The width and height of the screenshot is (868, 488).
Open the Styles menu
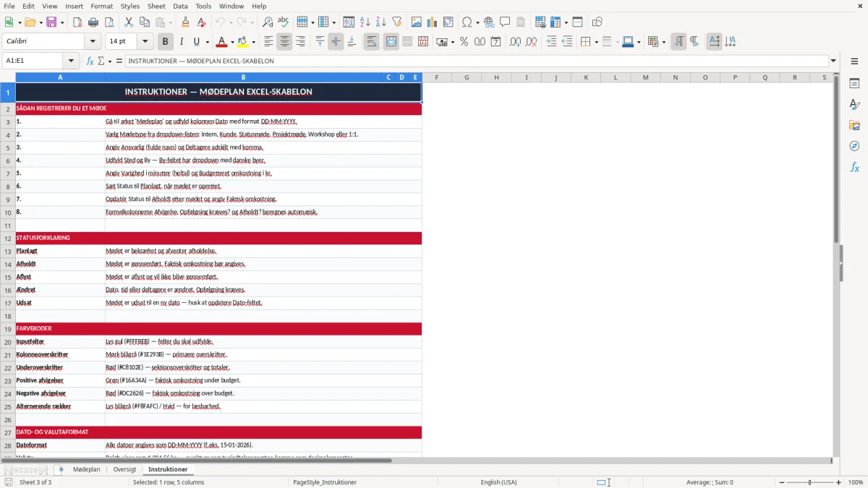click(x=130, y=6)
